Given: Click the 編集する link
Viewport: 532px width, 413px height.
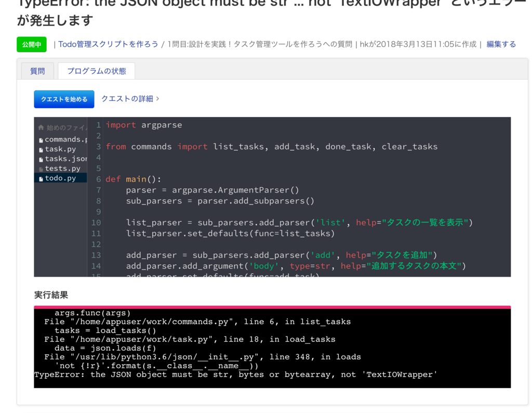Looking at the screenshot, I should point(501,44).
